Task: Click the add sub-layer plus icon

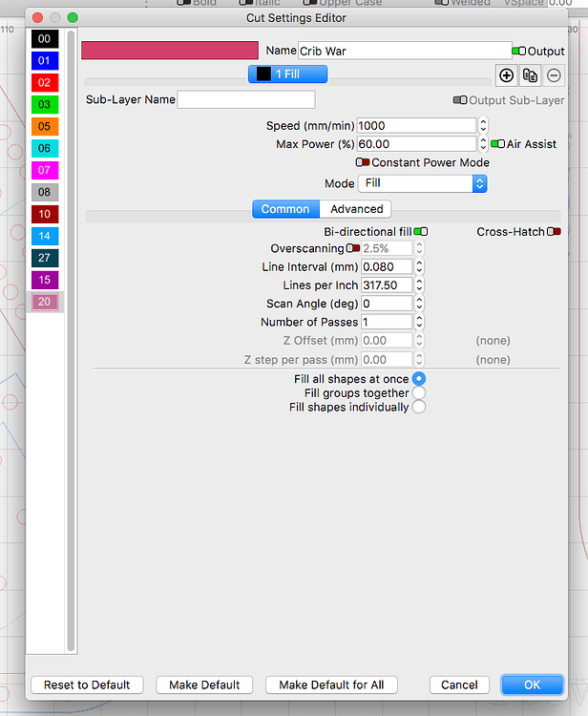Action: [x=507, y=75]
